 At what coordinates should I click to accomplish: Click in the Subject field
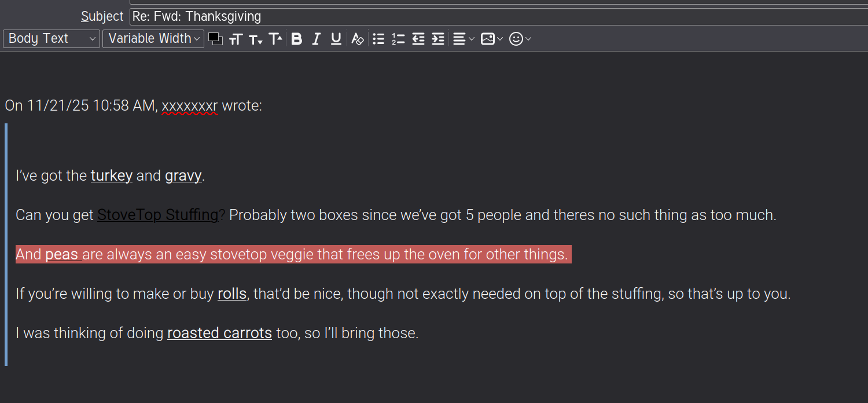pyautogui.click(x=499, y=16)
